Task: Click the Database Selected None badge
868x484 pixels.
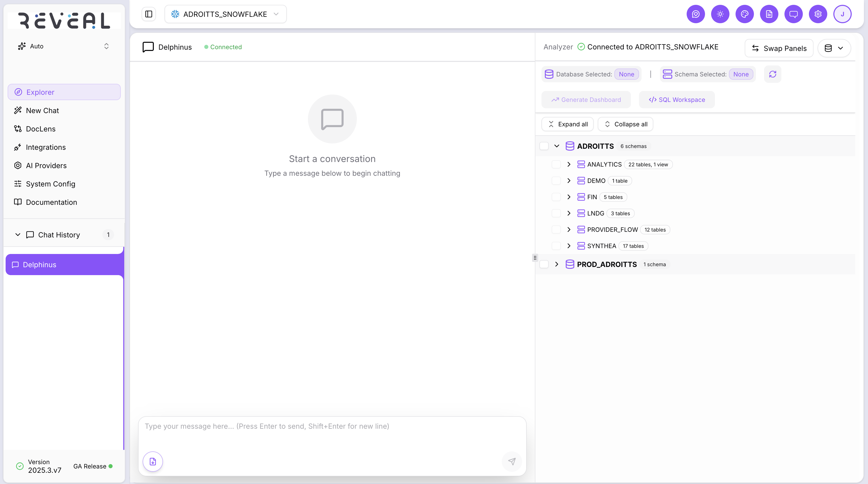Action: point(626,74)
